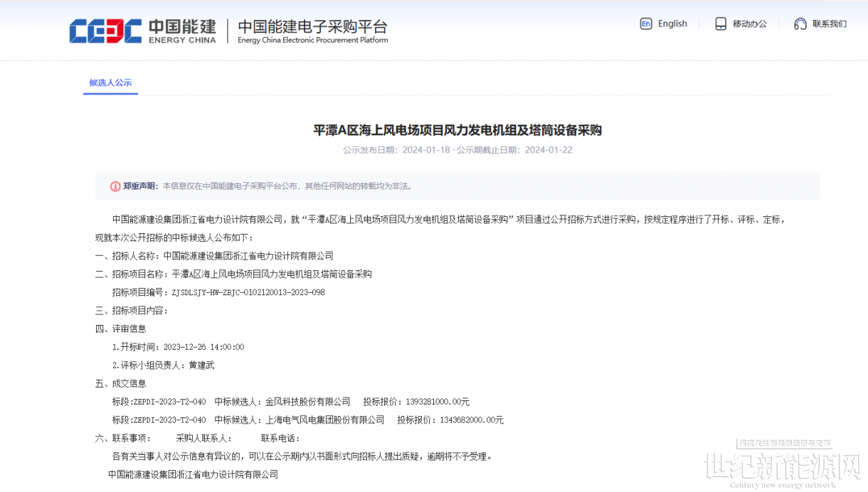Open the 移动办公 mobile office link
This screenshot has height=492, width=868.
tap(750, 23)
